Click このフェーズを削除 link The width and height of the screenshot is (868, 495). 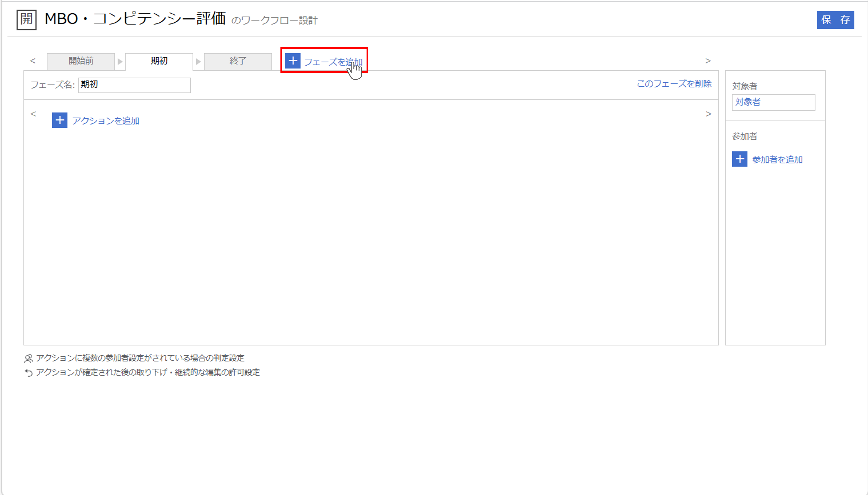pos(674,84)
